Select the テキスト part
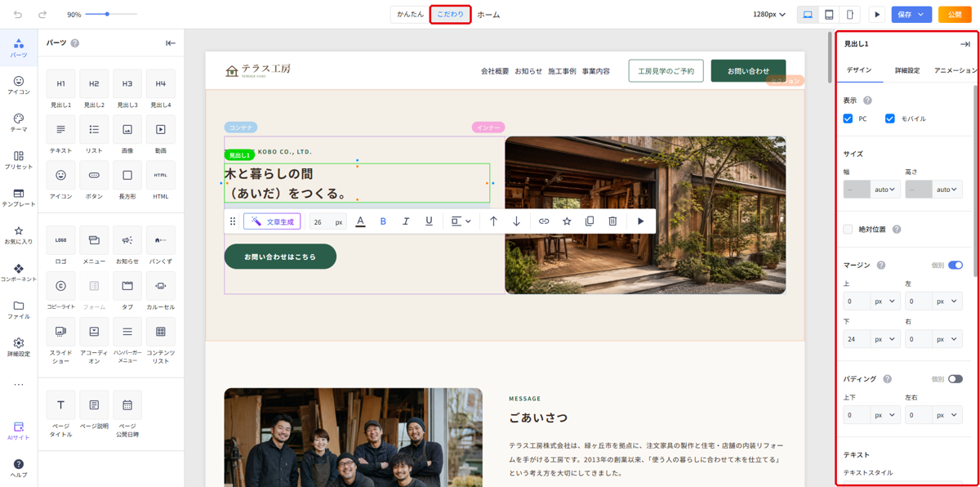The height and width of the screenshot is (487, 980). click(x=60, y=136)
